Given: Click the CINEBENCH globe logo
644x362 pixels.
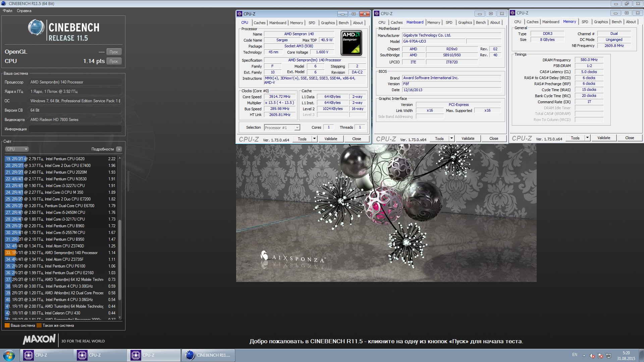Looking at the screenshot, I should pos(36,27).
